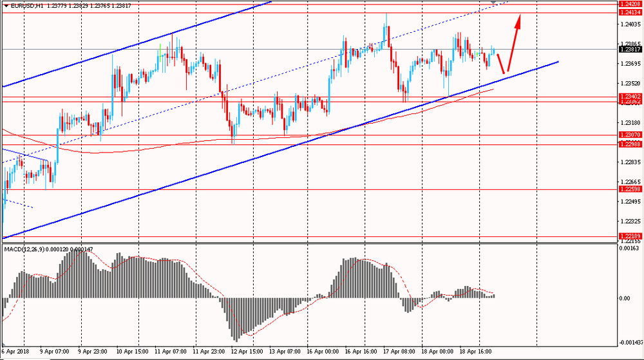
Task: Click the price scale value 1.24035
Action: 630,24
